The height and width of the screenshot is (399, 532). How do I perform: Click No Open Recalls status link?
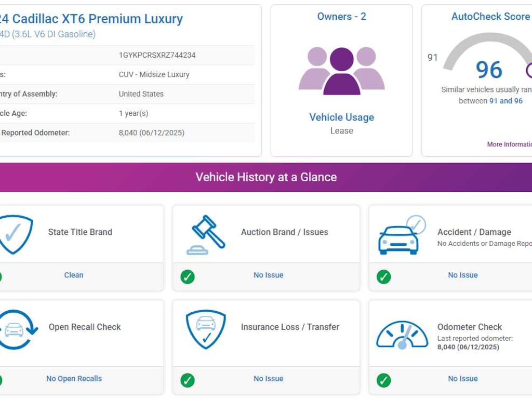point(74,379)
